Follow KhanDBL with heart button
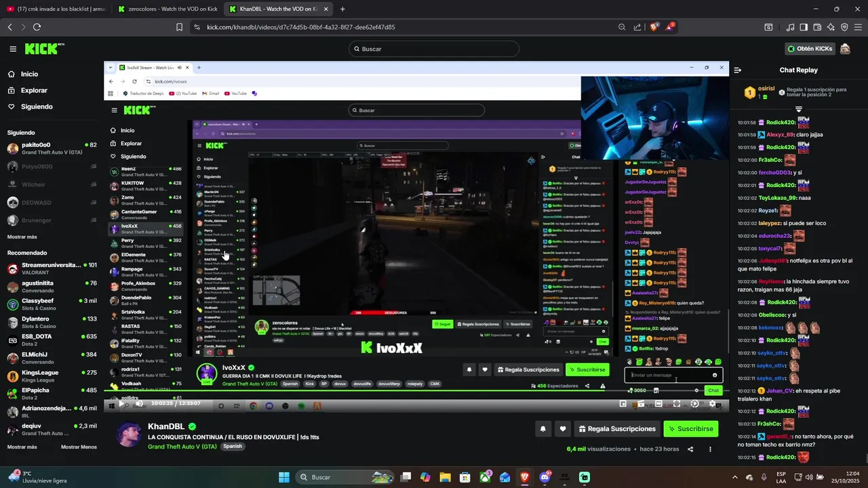This screenshot has width=868, height=488. pos(562,428)
